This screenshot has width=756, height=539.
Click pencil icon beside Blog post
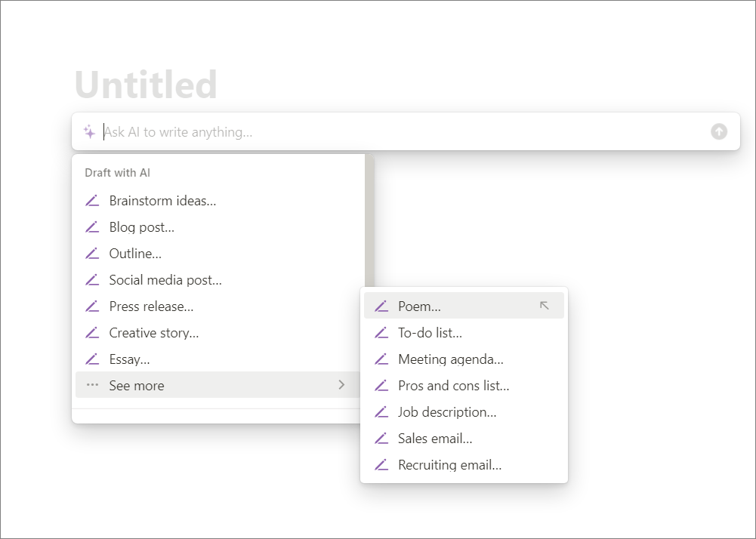click(x=92, y=227)
